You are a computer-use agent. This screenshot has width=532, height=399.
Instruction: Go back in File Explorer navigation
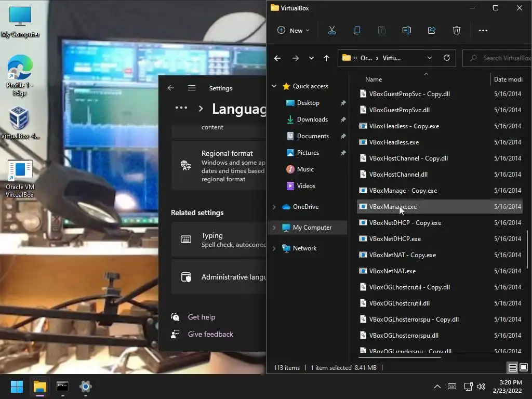277,58
